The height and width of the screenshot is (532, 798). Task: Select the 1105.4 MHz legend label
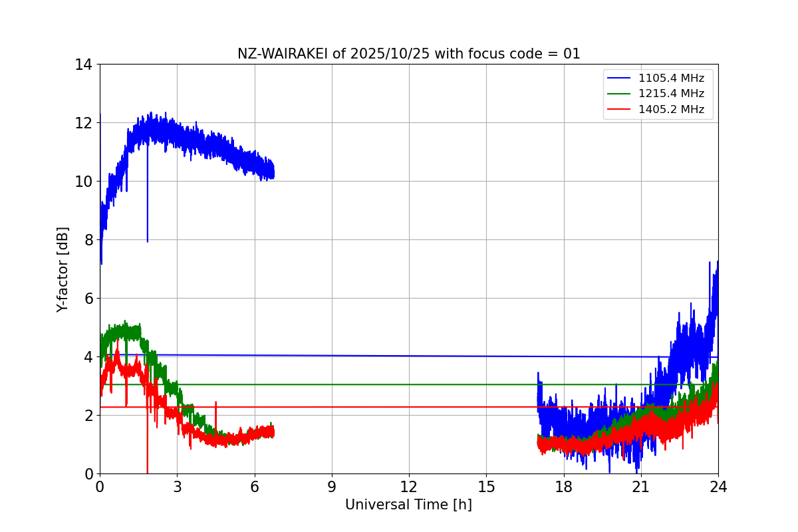coord(671,78)
